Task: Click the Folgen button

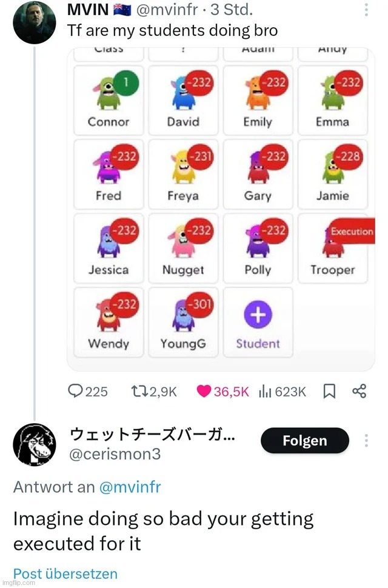Action: click(304, 441)
